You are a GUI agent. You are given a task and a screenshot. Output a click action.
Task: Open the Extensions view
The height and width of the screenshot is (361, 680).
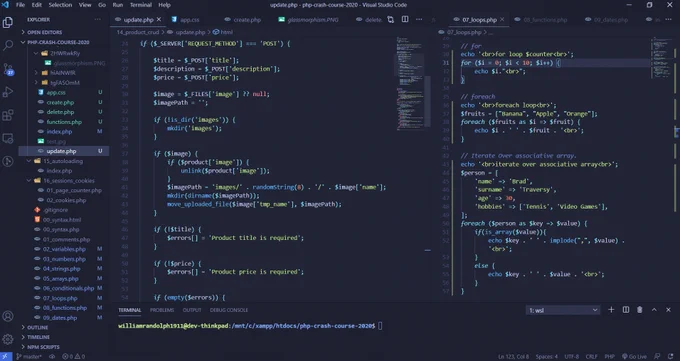8,115
